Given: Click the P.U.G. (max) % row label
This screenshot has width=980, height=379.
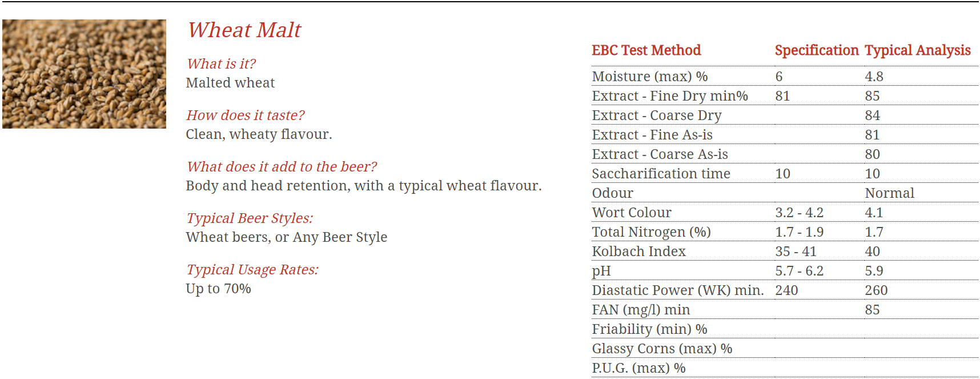Looking at the screenshot, I should pyautogui.click(x=638, y=368).
